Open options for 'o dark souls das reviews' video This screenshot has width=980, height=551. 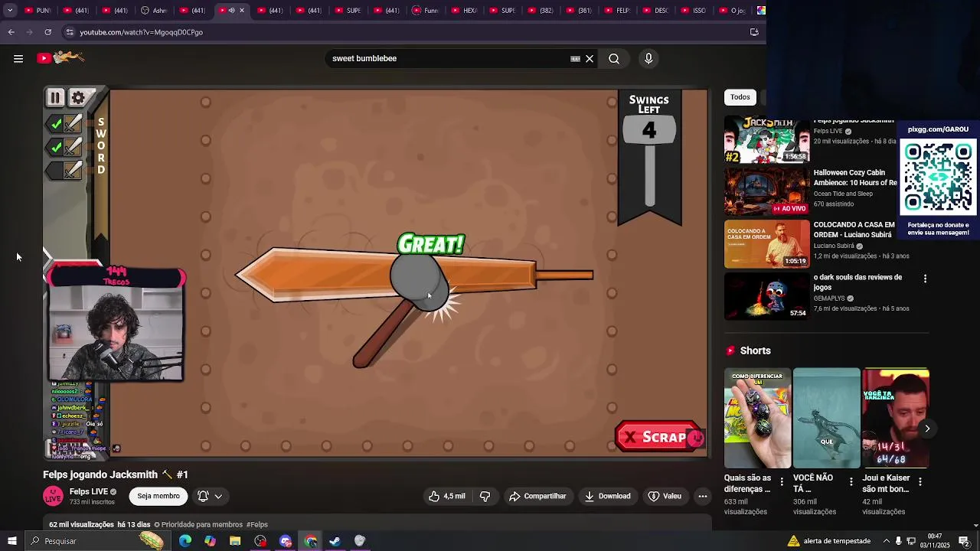click(x=925, y=279)
